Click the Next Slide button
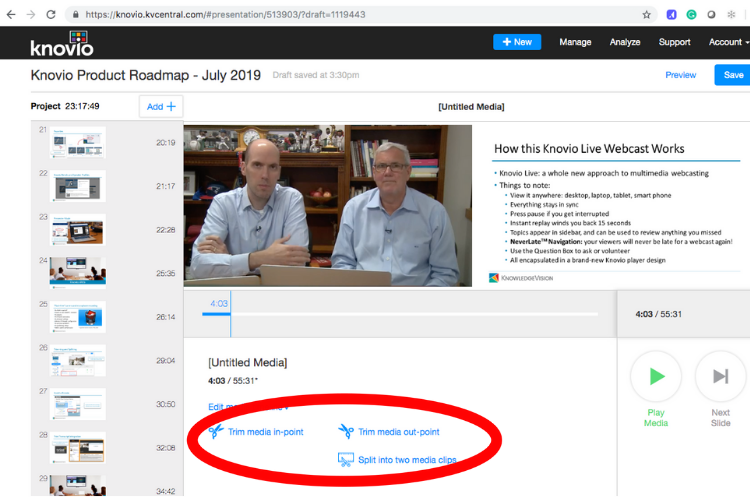This screenshot has height=500, width=750. pos(720,376)
